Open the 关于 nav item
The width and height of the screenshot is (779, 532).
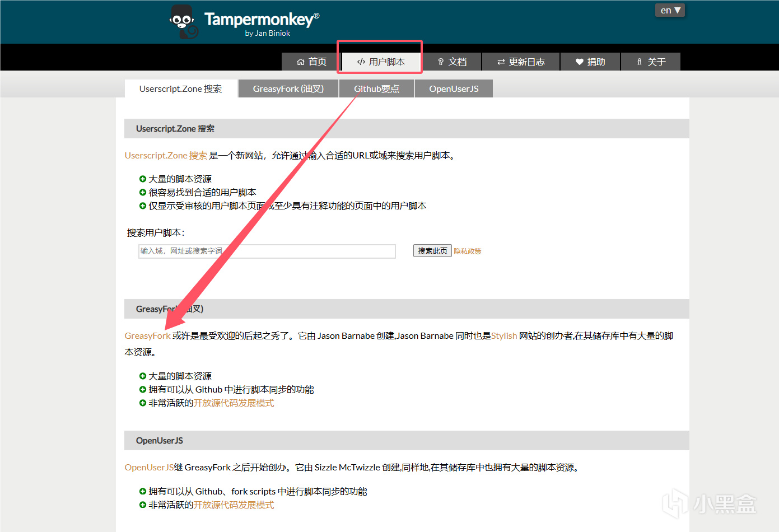(x=651, y=62)
